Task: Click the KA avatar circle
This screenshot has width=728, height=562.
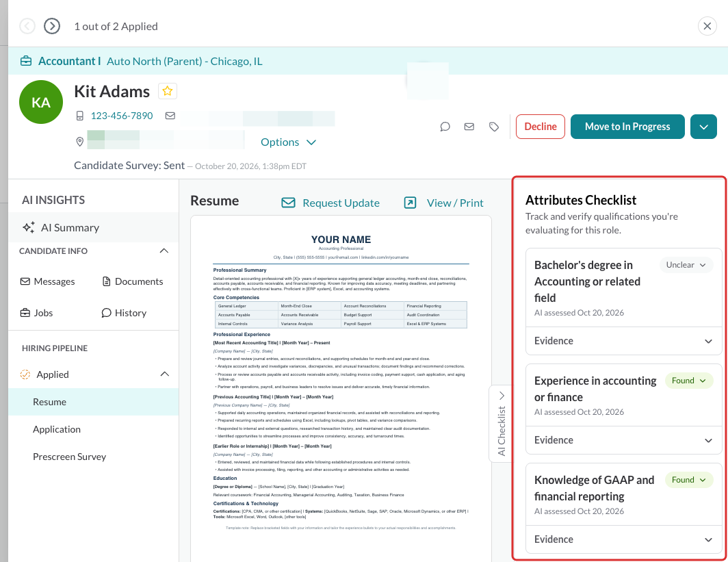Action: click(x=41, y=102)
